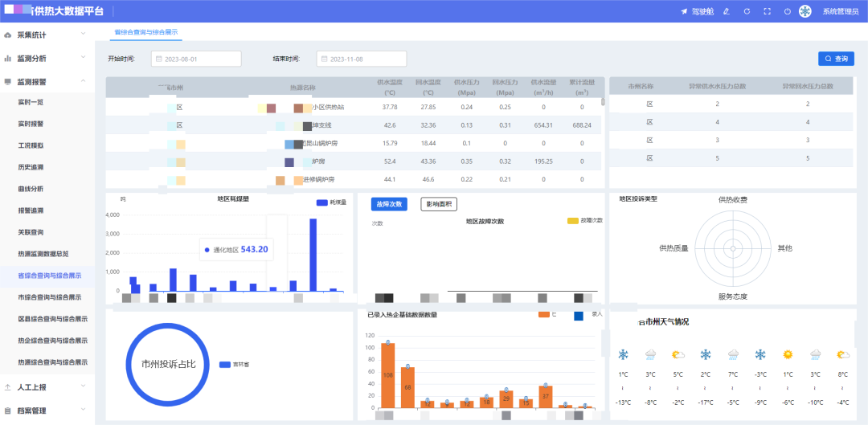
Task: Click the 结束时间 date input field
Action: click(x=362, y=59)
